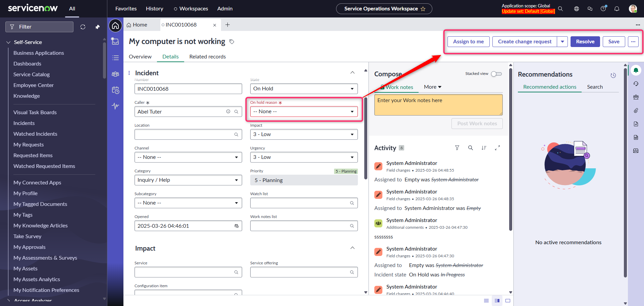Expand Create change request split arrow
Screen dimensions: 644x306
pyautogui.click(x=562, y=42)
